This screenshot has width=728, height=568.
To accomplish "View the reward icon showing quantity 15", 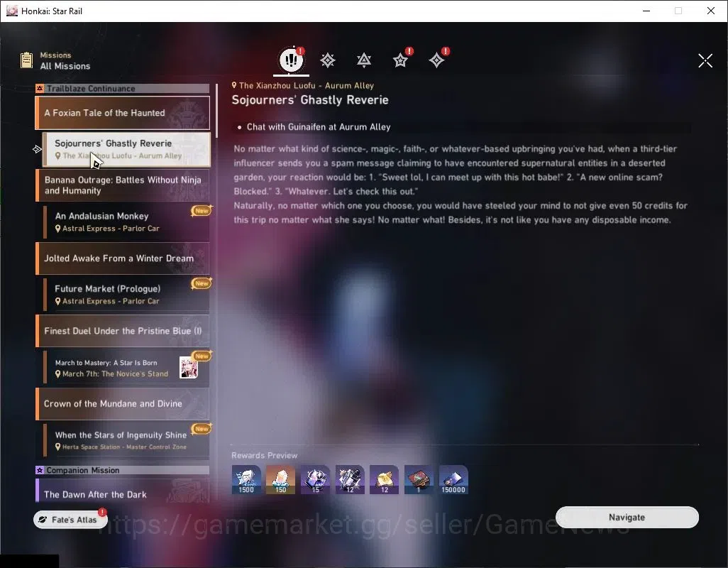I will point(315,479).
